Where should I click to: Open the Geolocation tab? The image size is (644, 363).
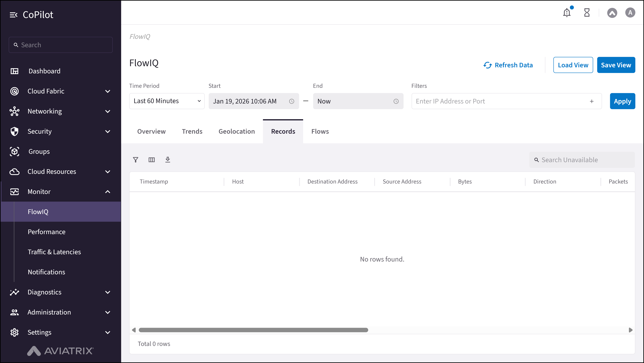[x=237, y=131]
